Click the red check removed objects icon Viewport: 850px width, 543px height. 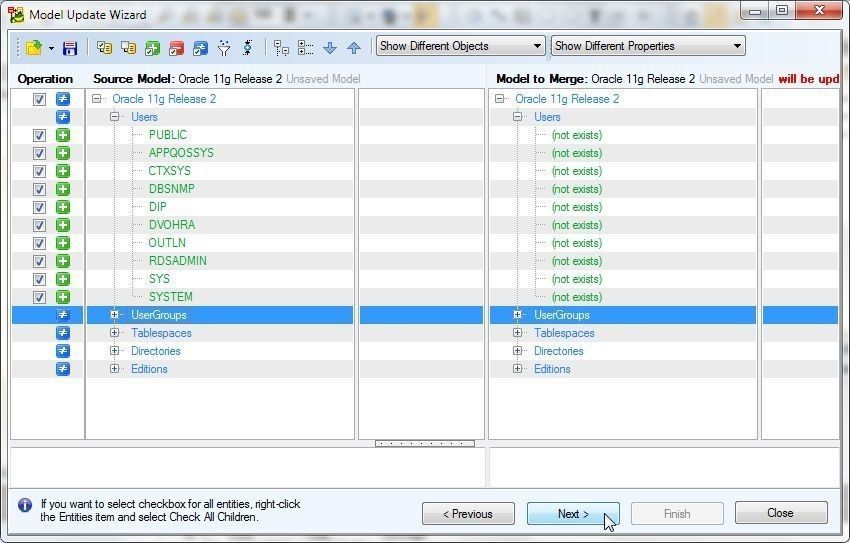176,48
